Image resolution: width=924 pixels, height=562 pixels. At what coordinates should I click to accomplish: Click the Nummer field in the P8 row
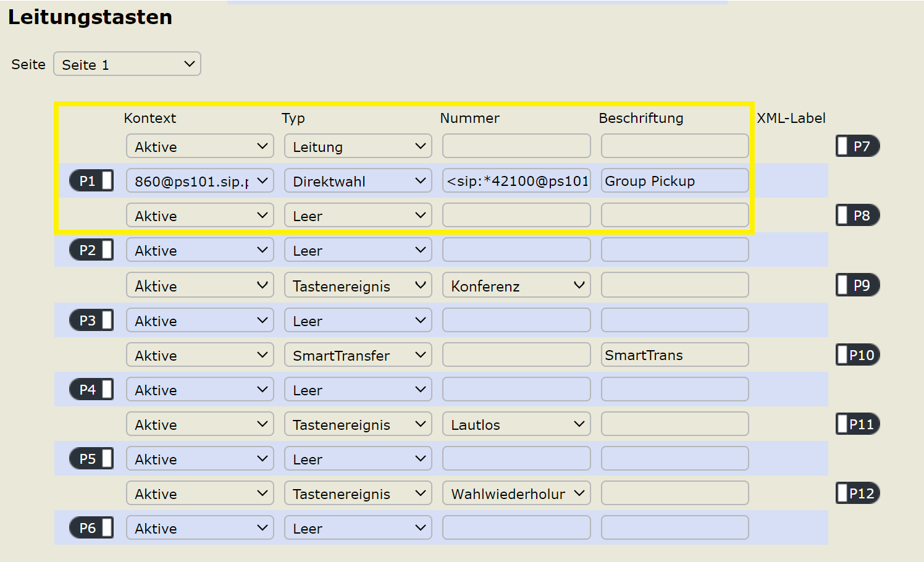(x=516, y=215)
